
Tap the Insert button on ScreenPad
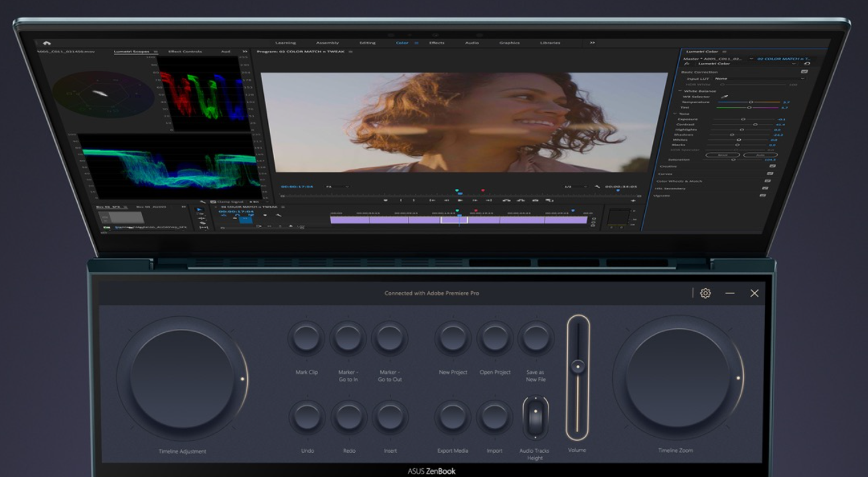pos(390,417)
